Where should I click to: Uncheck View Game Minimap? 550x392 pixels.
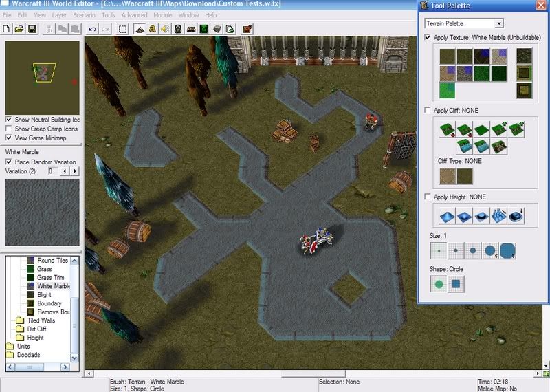[x=9, y=138]
